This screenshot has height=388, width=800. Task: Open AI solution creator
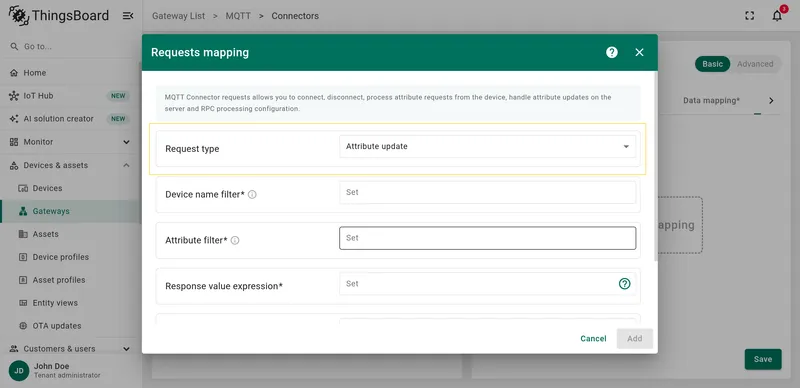point(70,119)
